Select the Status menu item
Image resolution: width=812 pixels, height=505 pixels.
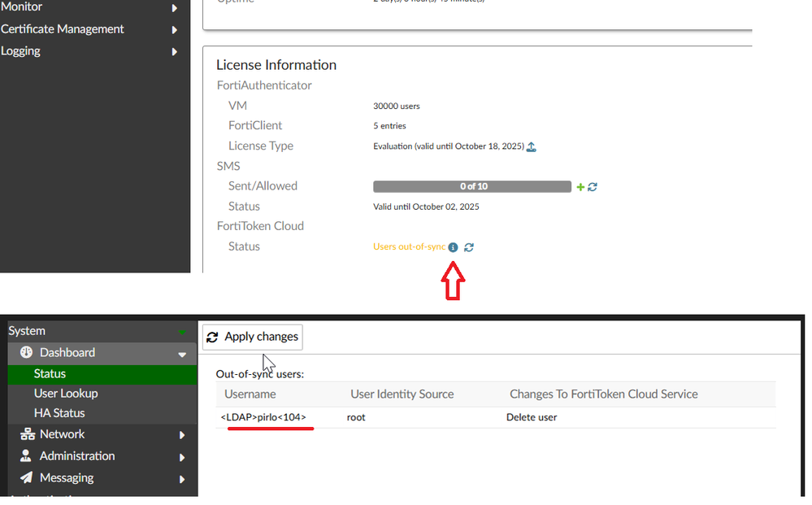coord(102,374)
